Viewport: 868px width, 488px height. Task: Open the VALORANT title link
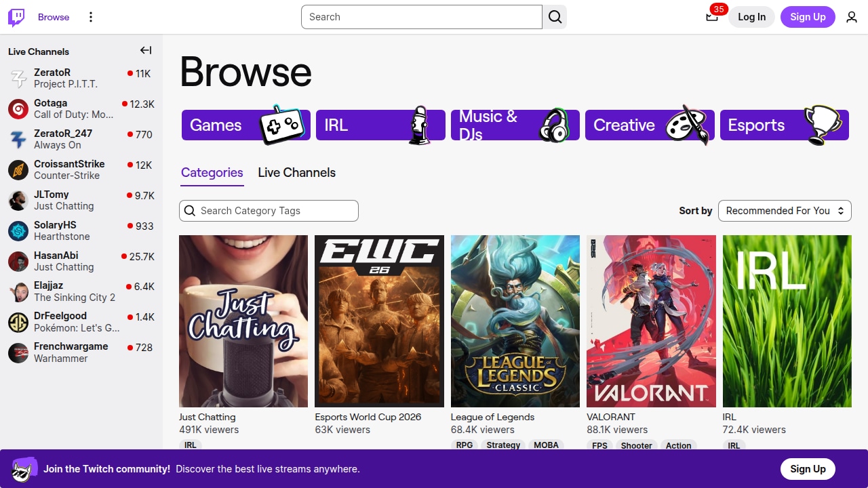pyautogui.click(x=611, y=417)
